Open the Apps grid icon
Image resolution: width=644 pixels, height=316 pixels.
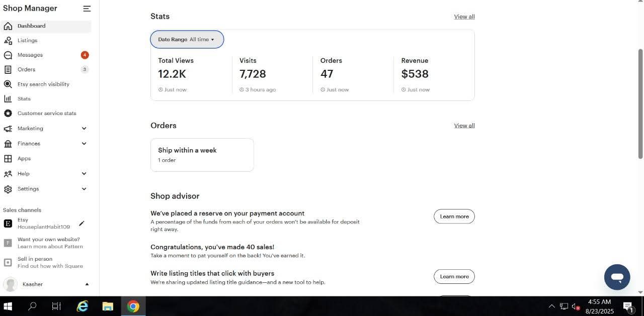tap(8, 159)
